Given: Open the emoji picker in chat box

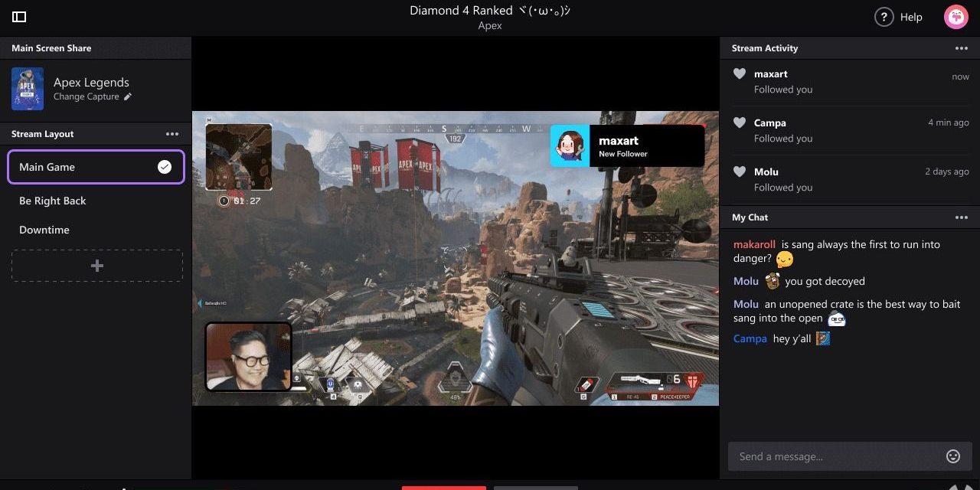Looking at the screenshot, I should (x=953, y=456).
